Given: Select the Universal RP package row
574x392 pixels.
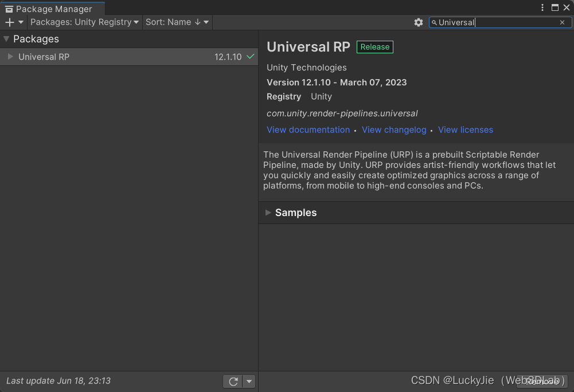Looking at the screenshot, I should [129, 57].
